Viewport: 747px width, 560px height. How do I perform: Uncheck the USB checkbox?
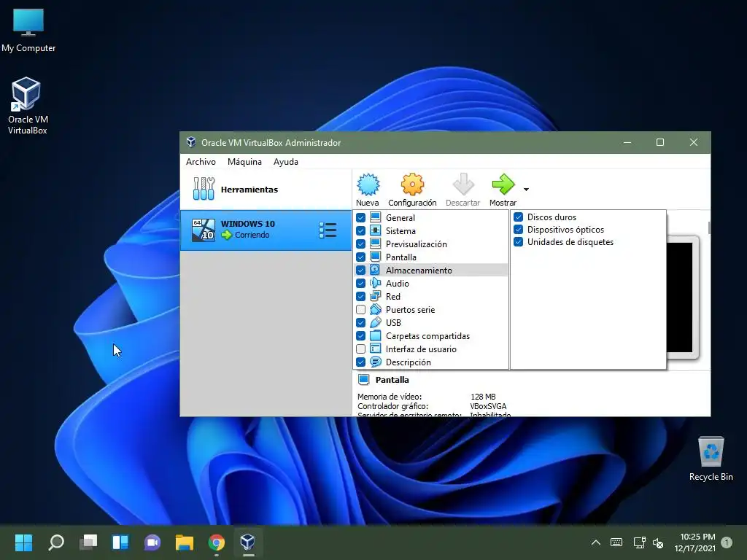(360, 322)
